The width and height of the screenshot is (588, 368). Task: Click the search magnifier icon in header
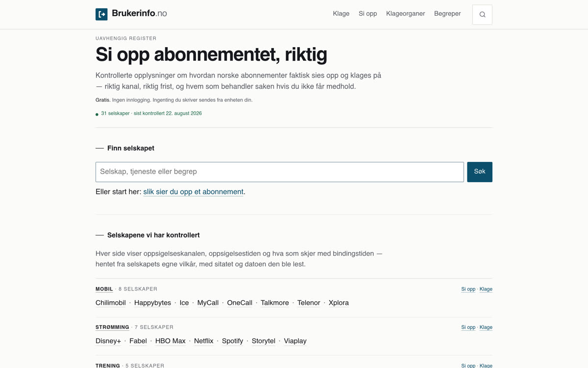click(482, 15)
